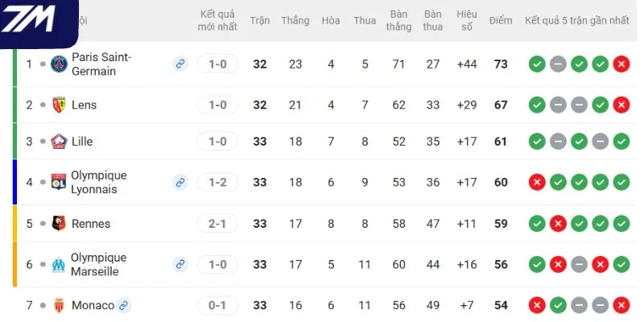Click the Trận column header

[260, 21]
